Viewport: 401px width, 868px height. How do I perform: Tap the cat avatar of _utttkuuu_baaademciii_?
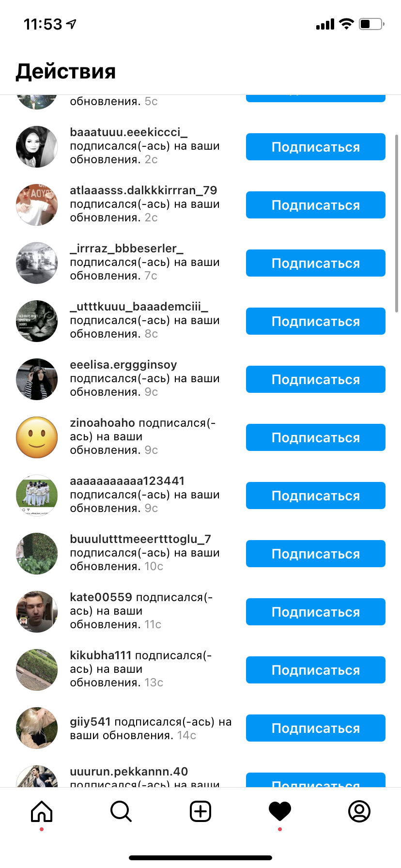pyautogui.click(x=37, y=321)
